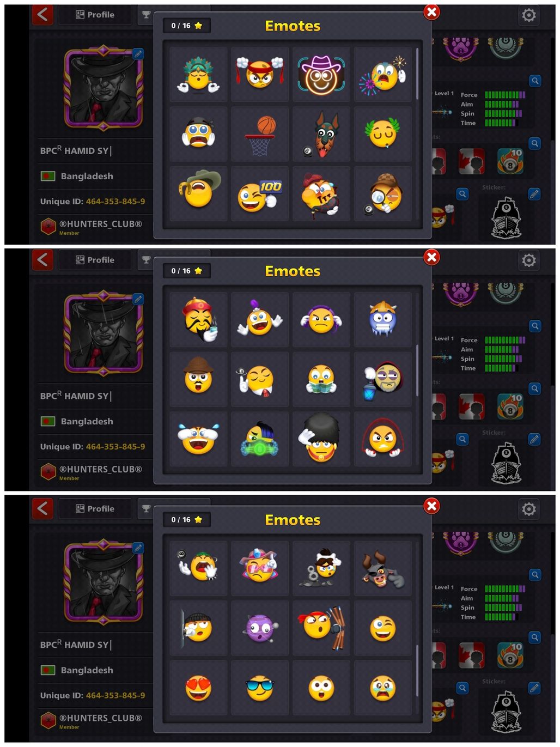The image size is (560, 747).
Task: Choose the frozen blue viking emote
Action: tap(383, 320)
